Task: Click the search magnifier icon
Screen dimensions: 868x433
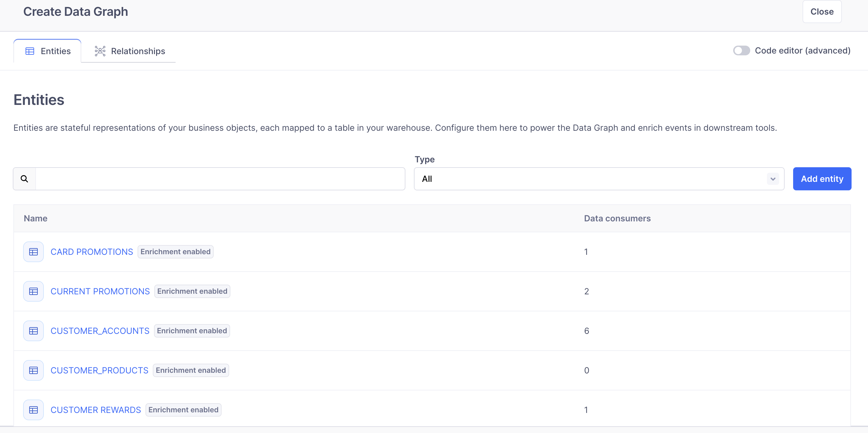Action: point(24,178)
